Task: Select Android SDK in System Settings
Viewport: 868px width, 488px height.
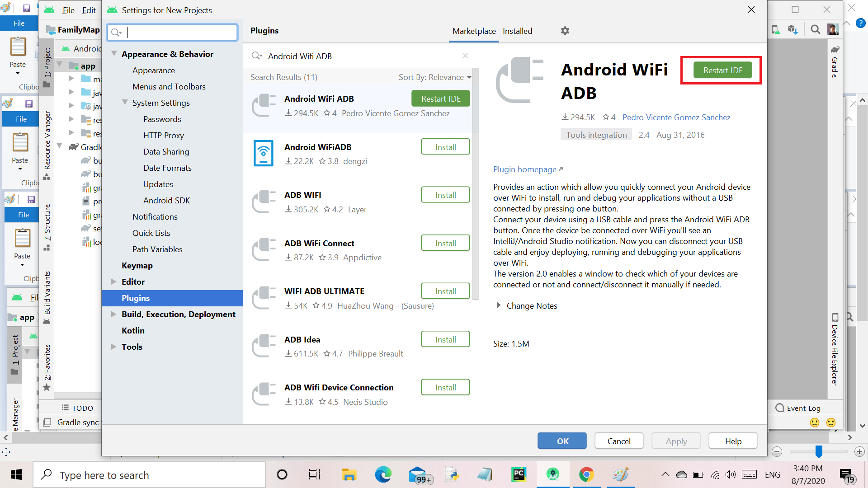Action: 166,201
